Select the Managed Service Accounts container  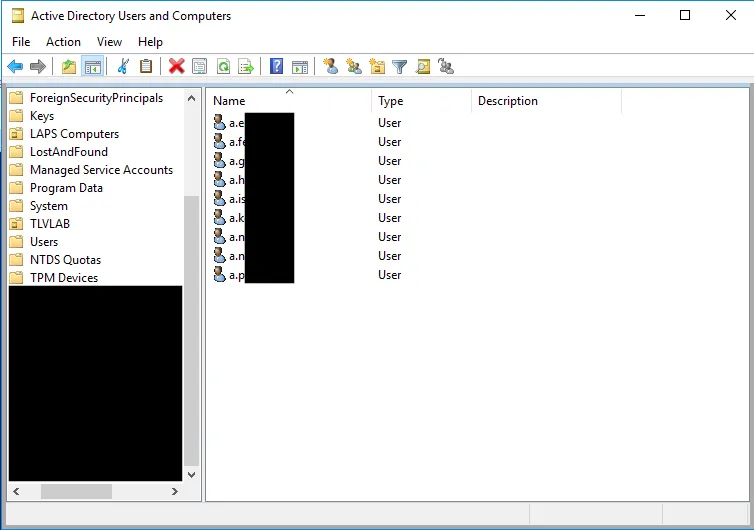[101, 170]
